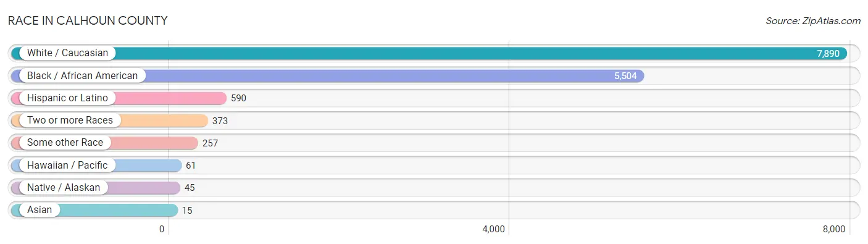This screenshot has height=244, width=868.
Task: Click the Race in Calhoun County title
Action: point(88,20)
